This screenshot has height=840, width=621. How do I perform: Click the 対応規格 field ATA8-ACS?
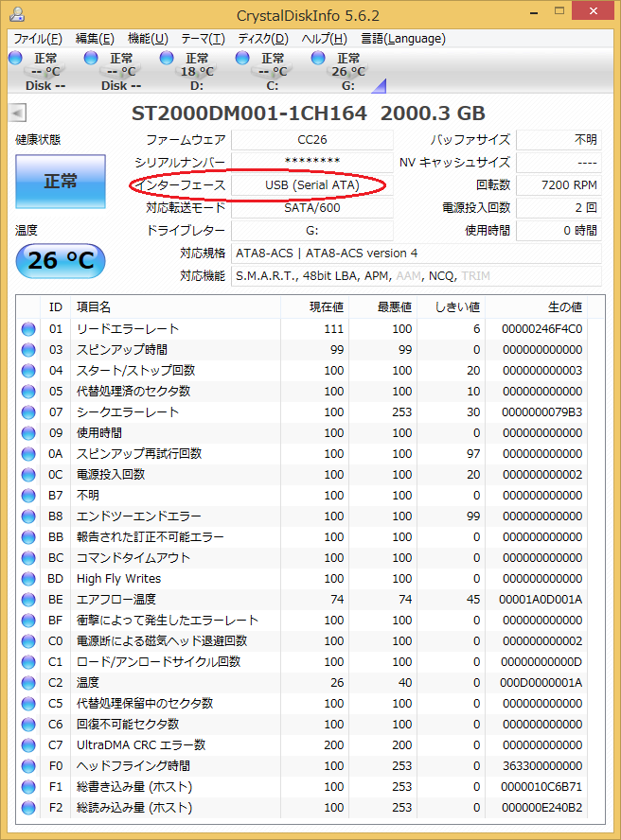click(417, 253)
